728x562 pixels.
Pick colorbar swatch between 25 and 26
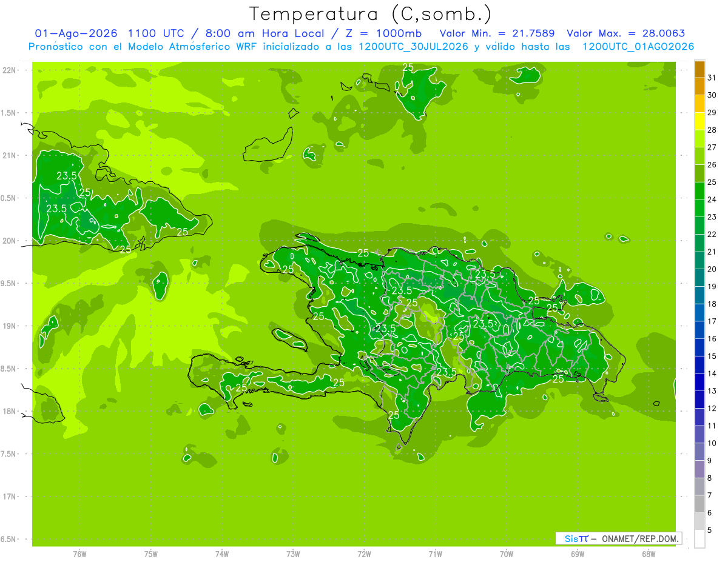[x=700, y=173]
